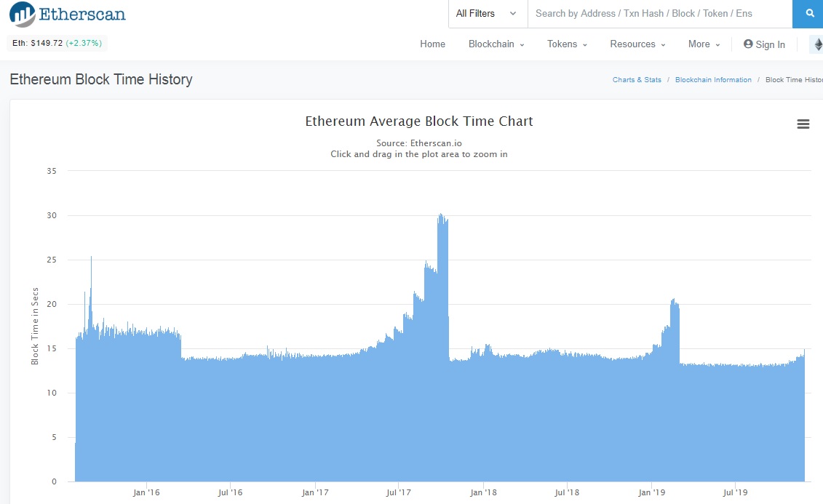Screen dimensions: 823x504
Task: Focus the address search input field
Action: click(x=660, y=14)
